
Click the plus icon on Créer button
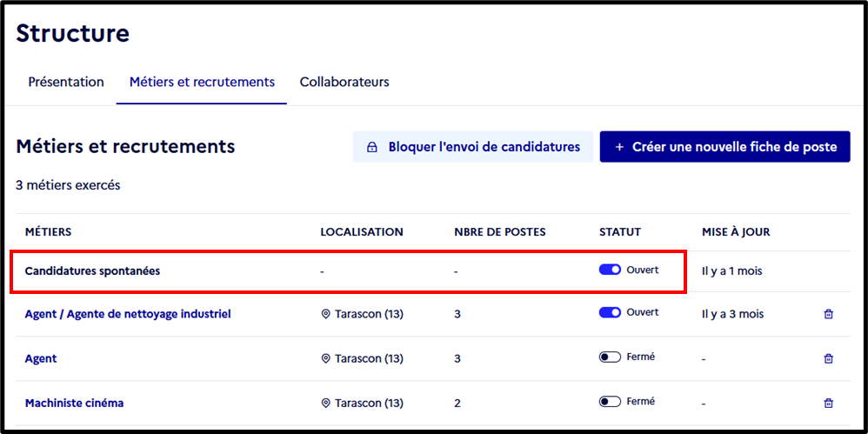619,147
